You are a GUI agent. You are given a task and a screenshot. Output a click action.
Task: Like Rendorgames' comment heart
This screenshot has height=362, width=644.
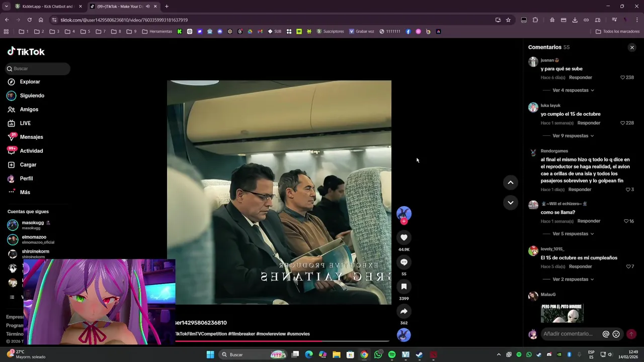[628, 190]
